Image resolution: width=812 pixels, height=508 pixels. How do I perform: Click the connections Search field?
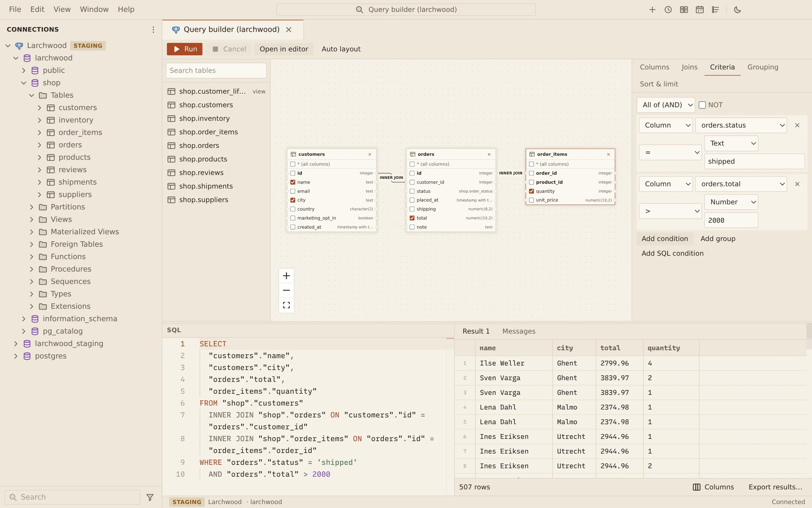[72, 497]
